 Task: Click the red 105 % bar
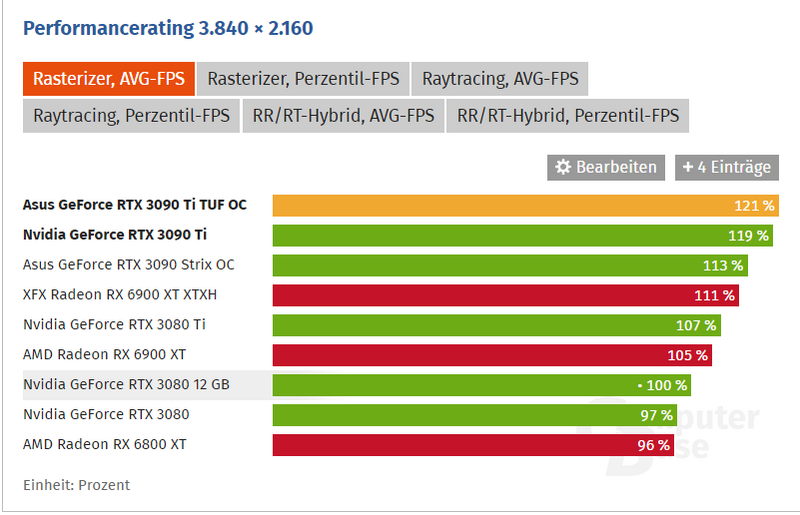click(492, 355)
